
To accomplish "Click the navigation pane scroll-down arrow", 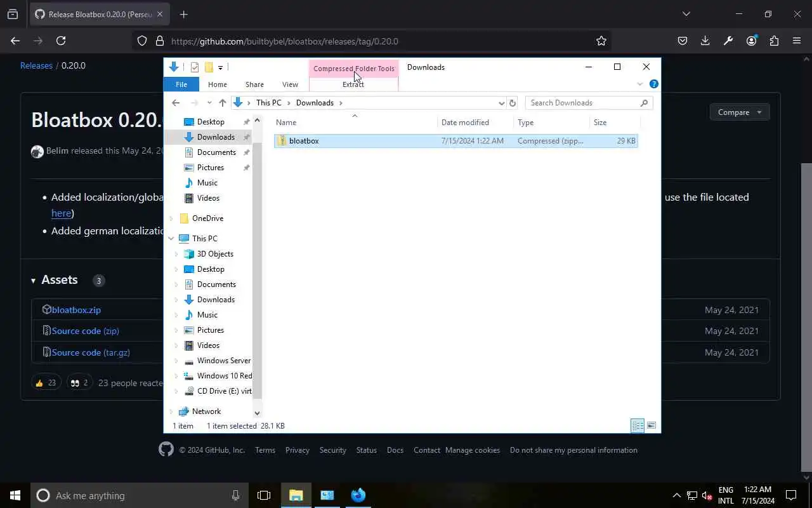I will click(257, 413).
